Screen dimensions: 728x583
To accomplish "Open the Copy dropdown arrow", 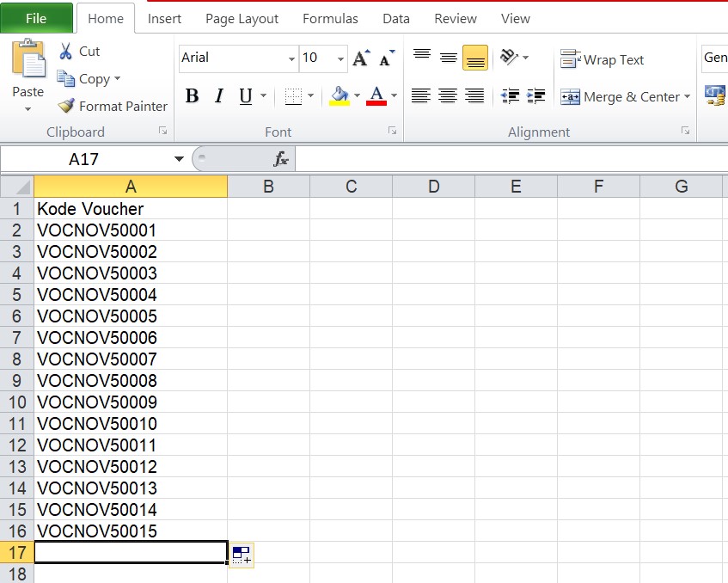I will tap(117, 78).
